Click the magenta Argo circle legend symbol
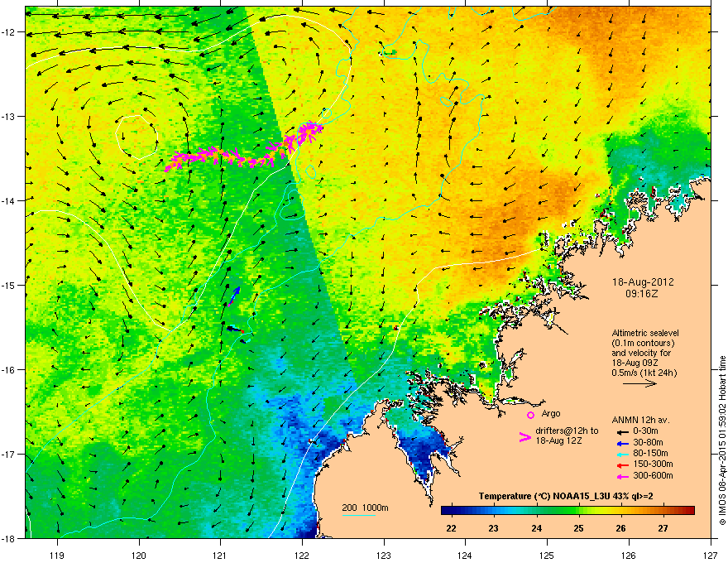This screenshot has height=563, width=728. point(530,415)
